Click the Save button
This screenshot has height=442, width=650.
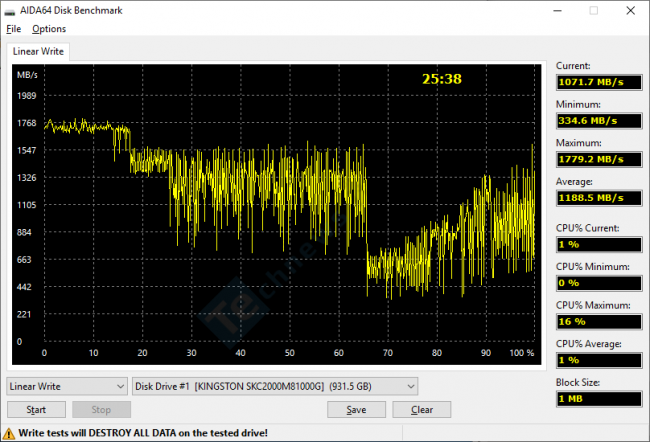click(356, 410)
